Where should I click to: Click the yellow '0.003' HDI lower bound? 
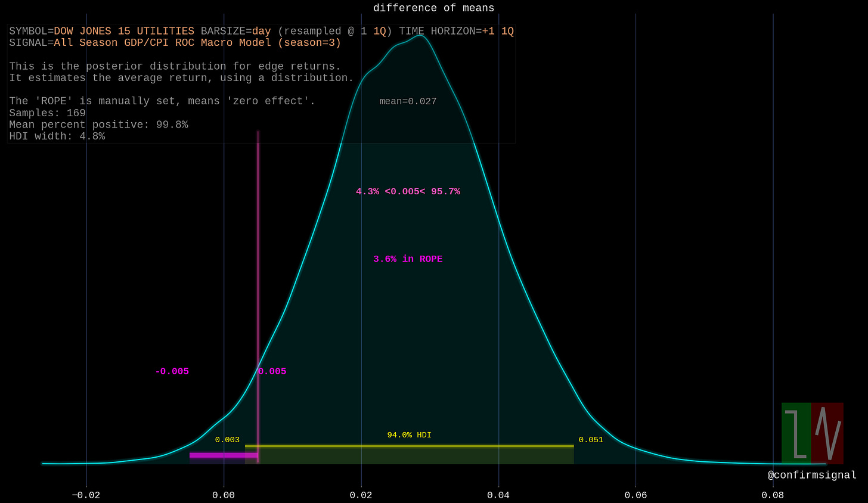pyautogui.click(x=227, y=440)
